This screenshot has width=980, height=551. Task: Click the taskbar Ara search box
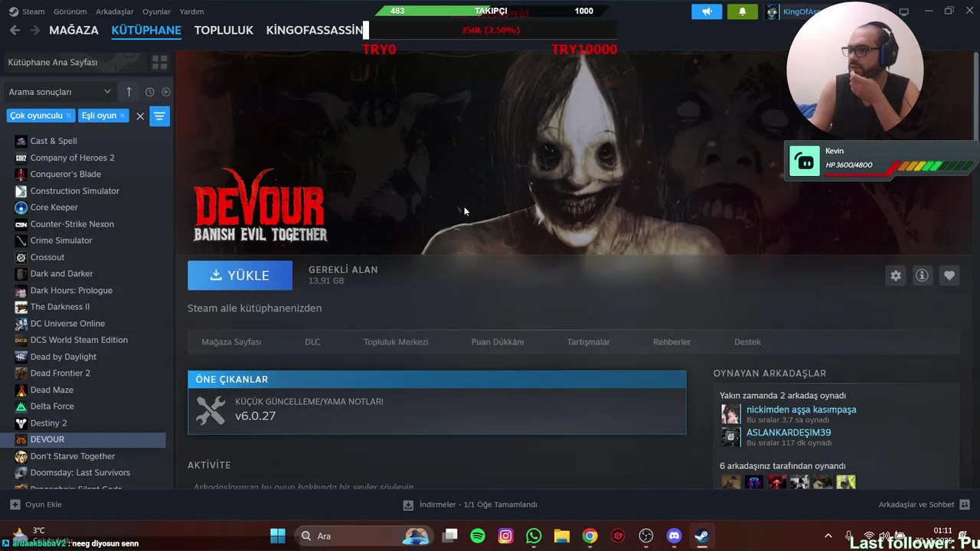click(365, 536)
